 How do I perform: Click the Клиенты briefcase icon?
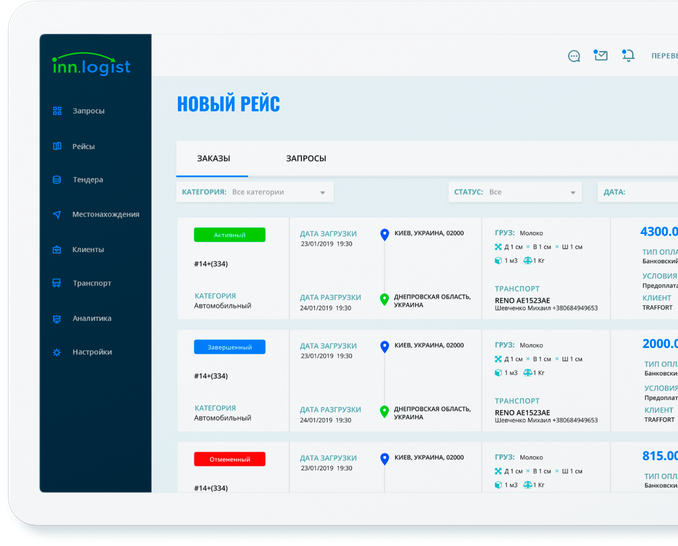coord(57,250)
